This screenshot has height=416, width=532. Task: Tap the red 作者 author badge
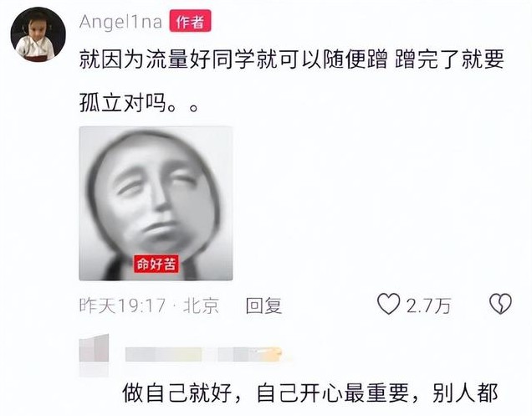pos(191,21)
